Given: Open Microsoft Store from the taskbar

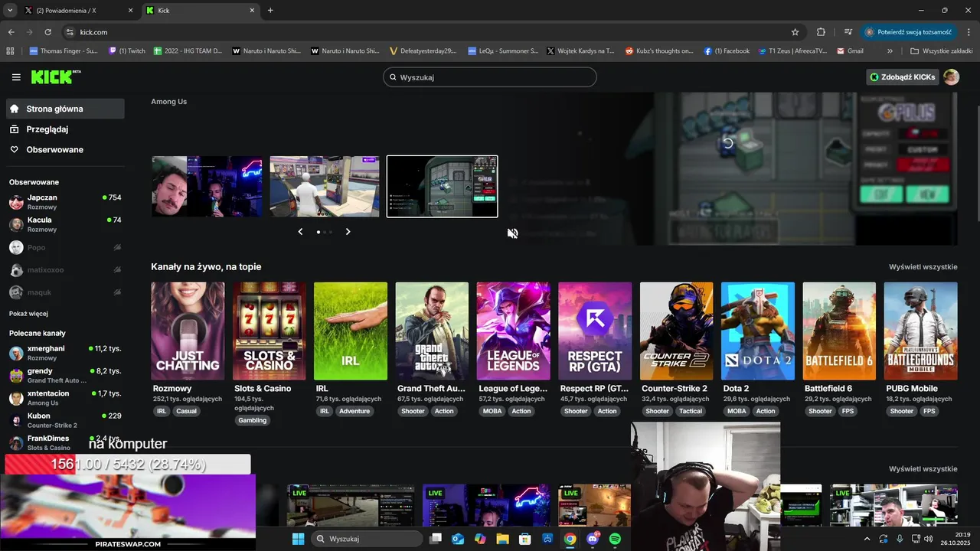Looking at the screenshot, I should pos(525,539).
